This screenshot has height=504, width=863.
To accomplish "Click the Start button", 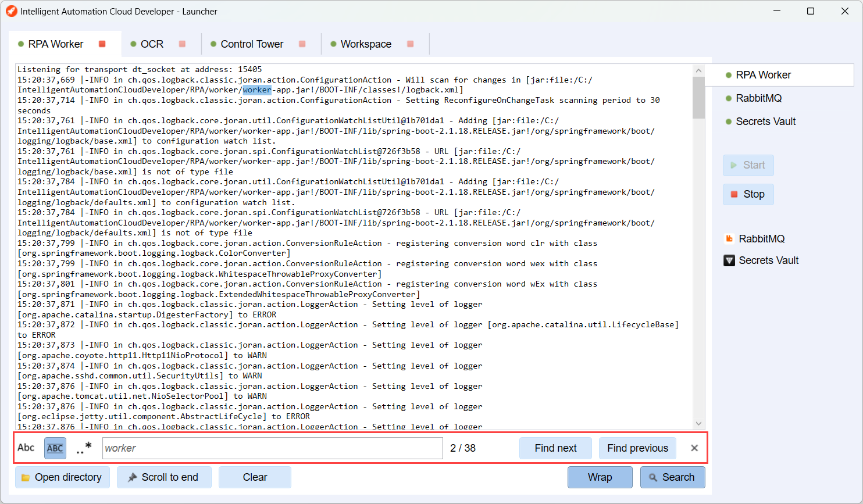I will (748, 165).
